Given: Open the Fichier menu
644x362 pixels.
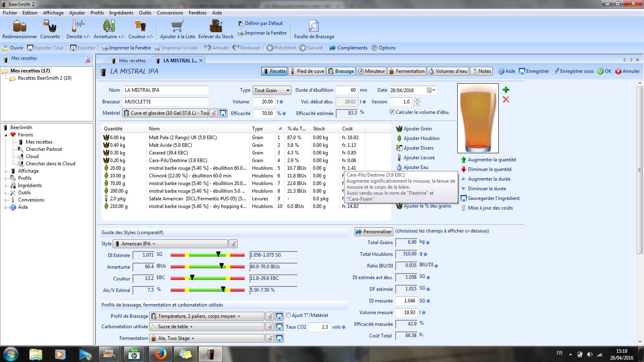Looking at the screenshot, I should [x=10, y=13].
